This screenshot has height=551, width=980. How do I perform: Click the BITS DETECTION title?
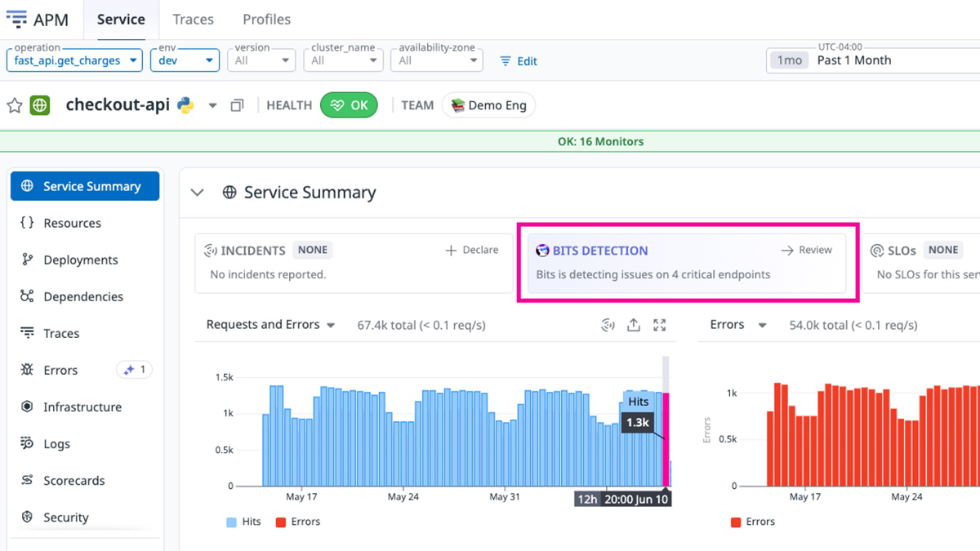point(600,251)
